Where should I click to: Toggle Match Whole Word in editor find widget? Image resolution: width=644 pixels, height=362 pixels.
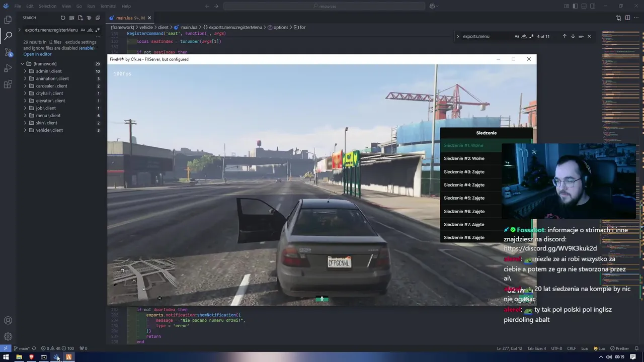tap(524, 36)
